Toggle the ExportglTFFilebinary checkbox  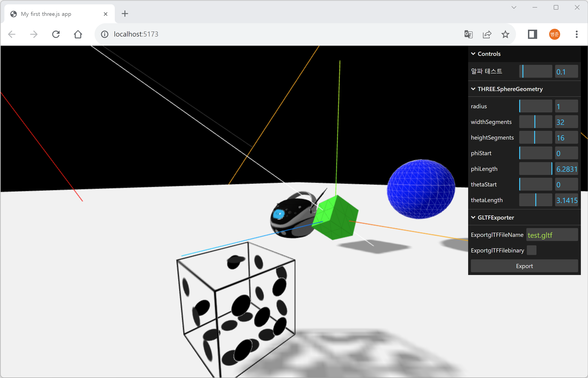pyautogui.click(x=531, y=250)
